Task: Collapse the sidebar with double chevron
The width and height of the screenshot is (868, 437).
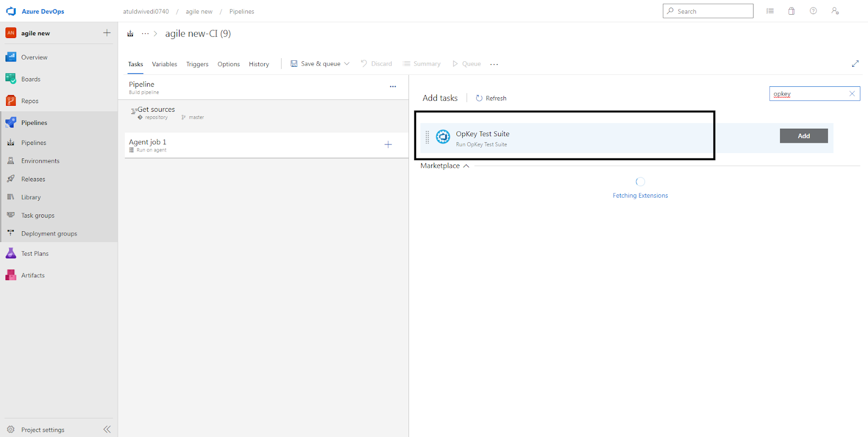Action: pos(107,429)
